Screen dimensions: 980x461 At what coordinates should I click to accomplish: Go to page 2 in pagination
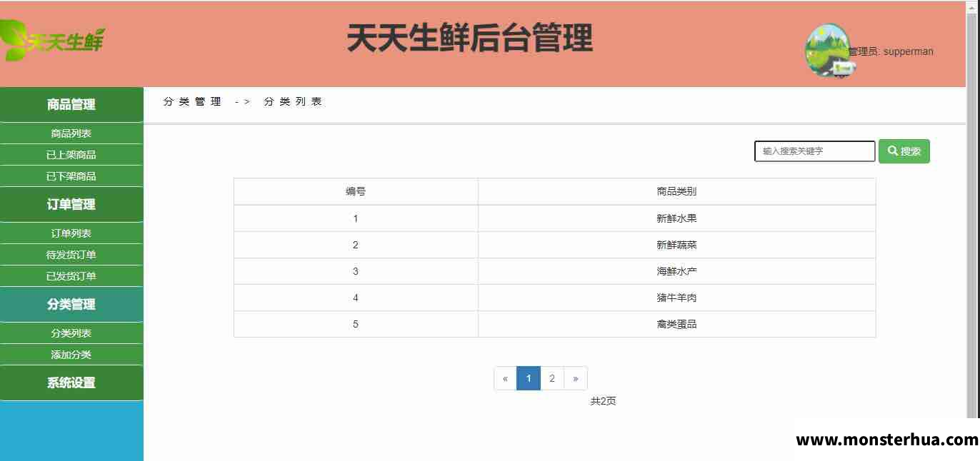coord(552,378)
